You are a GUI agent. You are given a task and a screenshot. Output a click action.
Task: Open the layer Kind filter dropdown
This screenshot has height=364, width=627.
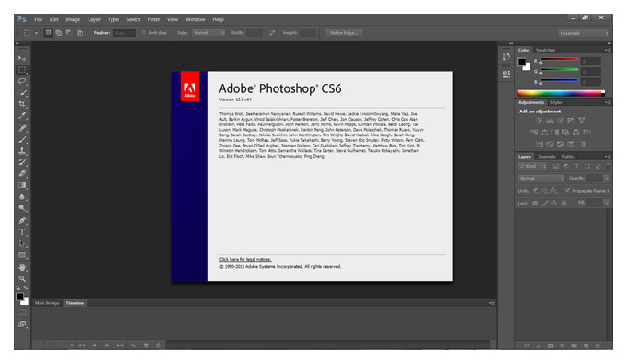(533, 166)
